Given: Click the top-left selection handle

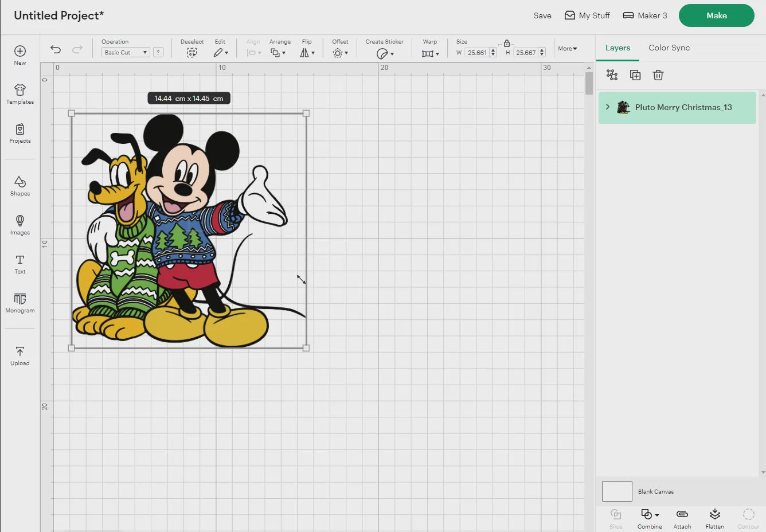Looking at the screenshot, I should (x=72, y=114).
